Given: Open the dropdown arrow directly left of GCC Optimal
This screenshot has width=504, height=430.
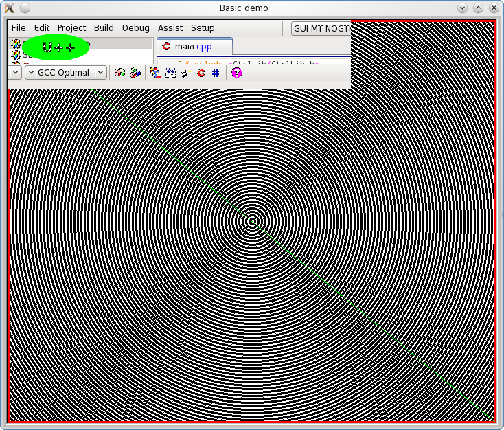Looking at the screenshot, I should pos(31,72).
